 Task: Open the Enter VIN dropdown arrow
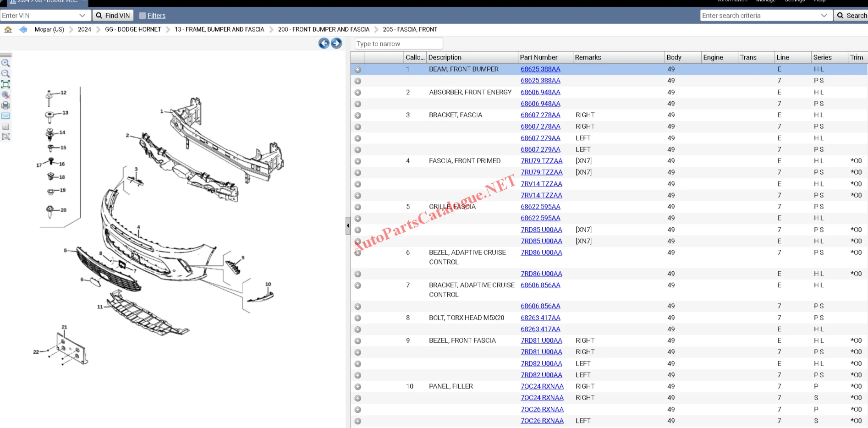coord(82,16)
